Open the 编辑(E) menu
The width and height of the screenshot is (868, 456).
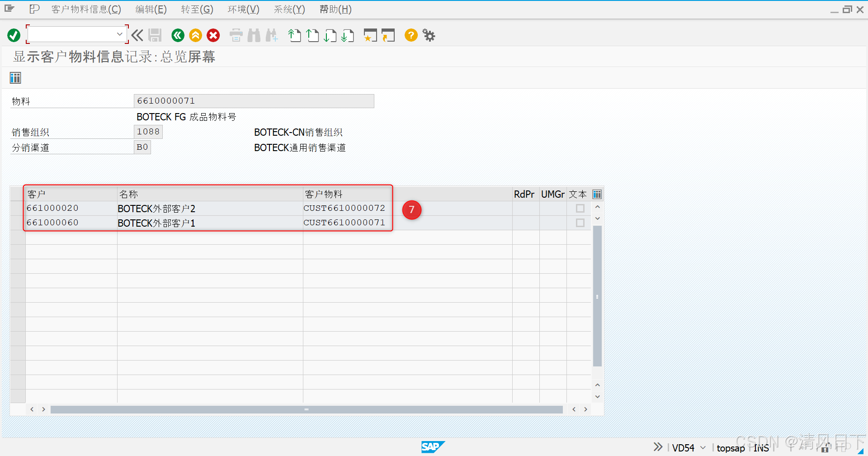[151, 9]
